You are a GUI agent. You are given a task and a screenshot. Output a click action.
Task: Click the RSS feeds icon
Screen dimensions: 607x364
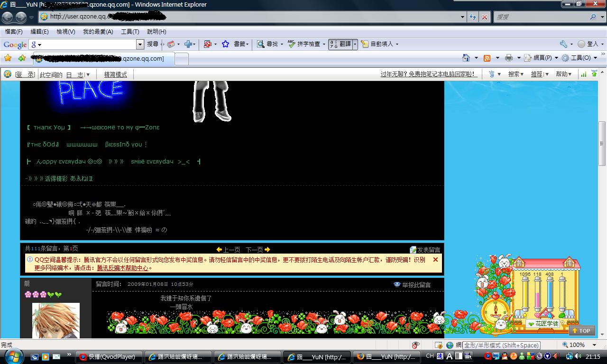pyautogui.click(x=487, y=58)
